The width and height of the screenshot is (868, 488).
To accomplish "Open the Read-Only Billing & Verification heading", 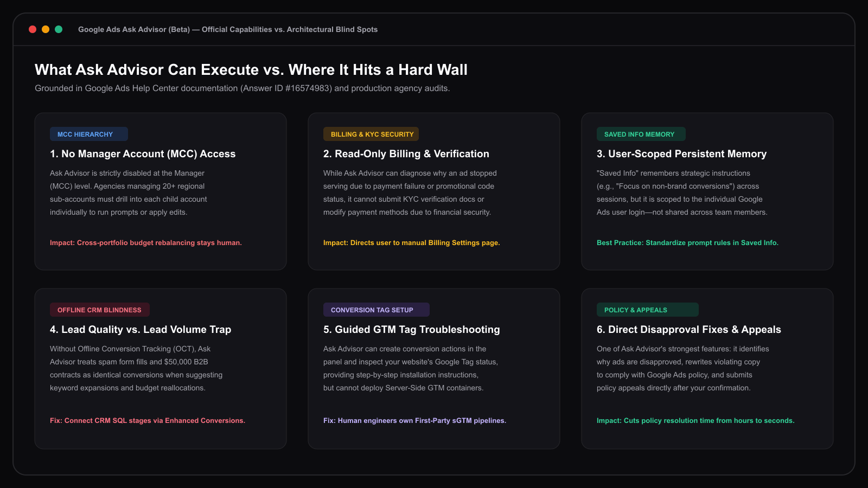I will (406, 154).
